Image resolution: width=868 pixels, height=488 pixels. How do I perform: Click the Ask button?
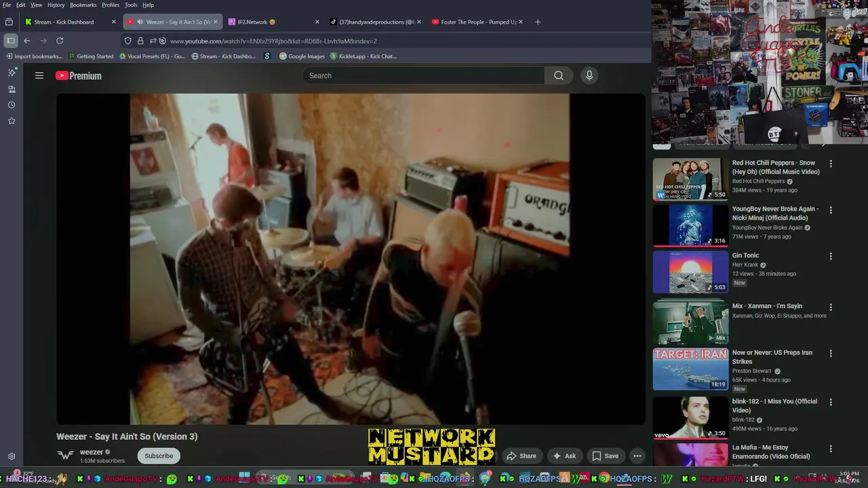click(564, 456)
